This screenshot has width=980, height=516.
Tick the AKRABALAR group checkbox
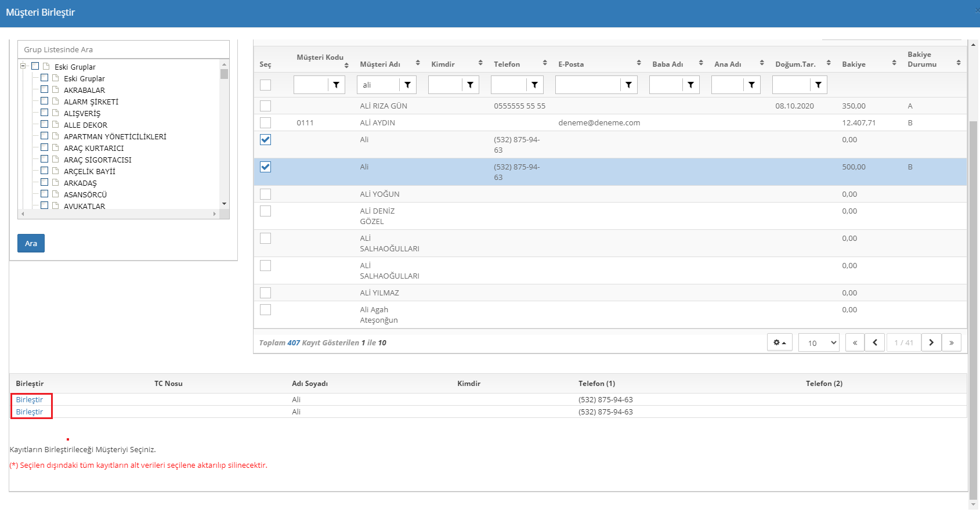45,89
